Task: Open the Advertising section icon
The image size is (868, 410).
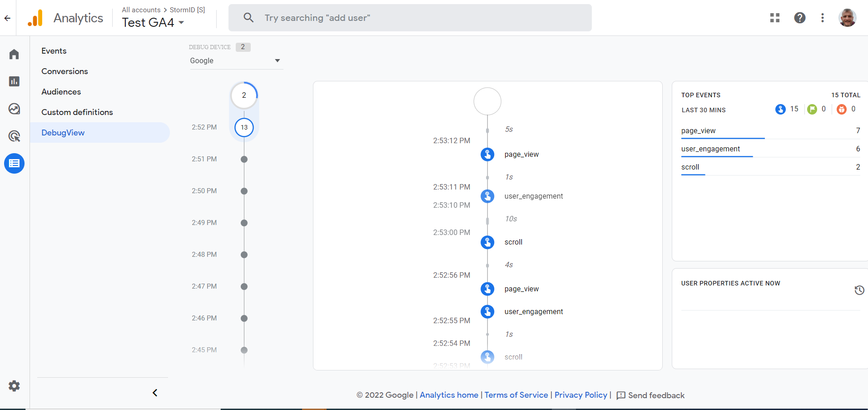Action: (14, 136)
